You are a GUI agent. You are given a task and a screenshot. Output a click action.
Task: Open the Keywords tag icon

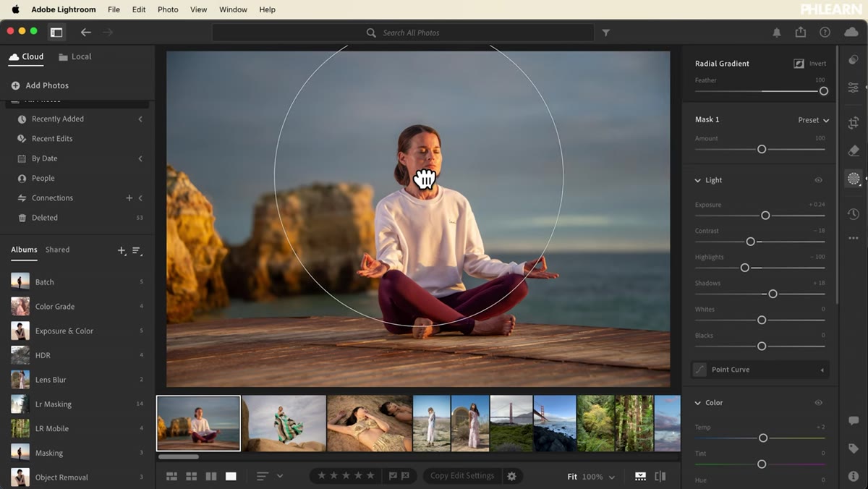(x=854, y=449)
